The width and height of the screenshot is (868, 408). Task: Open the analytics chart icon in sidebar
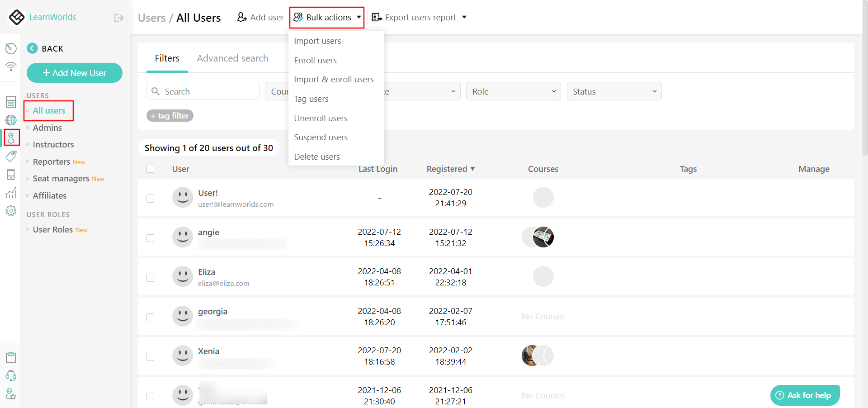(x=11, y=193)
